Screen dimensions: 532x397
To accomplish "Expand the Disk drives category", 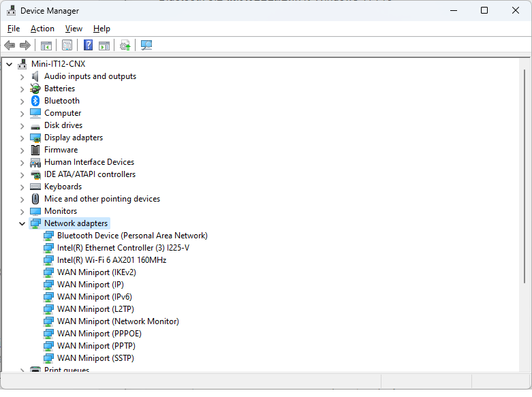I will (x=22, y=126).
